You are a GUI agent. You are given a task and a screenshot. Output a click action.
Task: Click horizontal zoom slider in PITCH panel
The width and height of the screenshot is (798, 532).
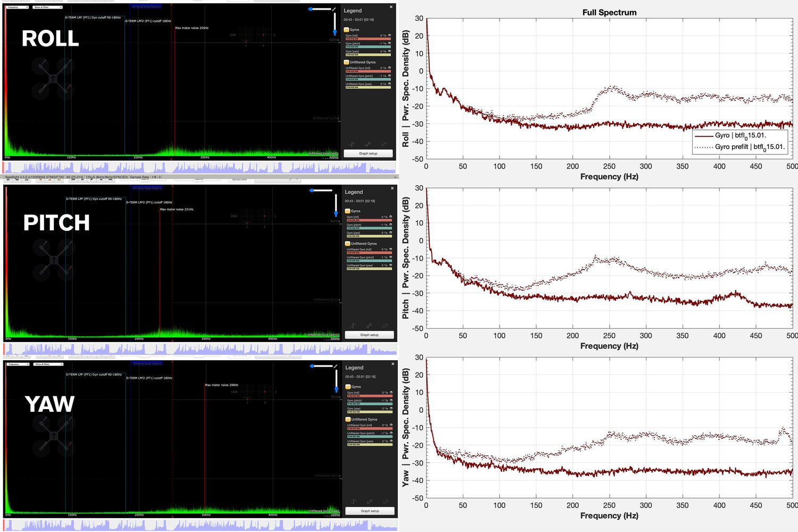[321, 190]
